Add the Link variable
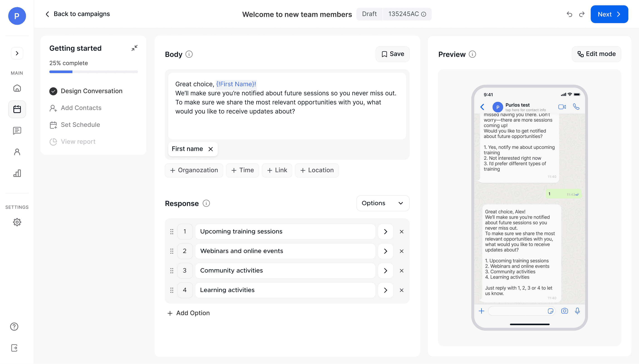Screen dimensions: 639x364 pyautogui.click(x=277, y=170)
